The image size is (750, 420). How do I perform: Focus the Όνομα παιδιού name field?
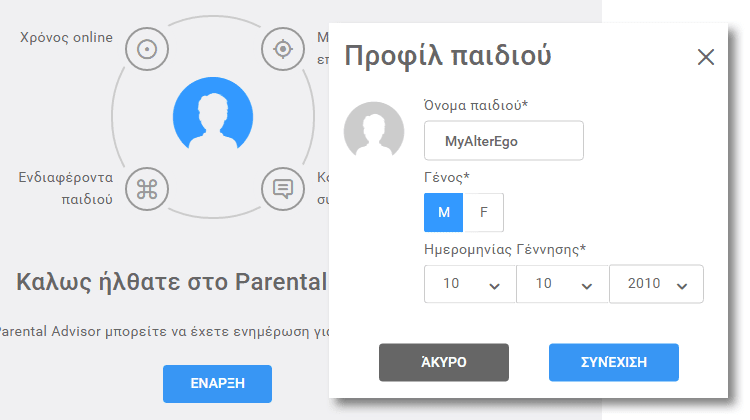pos(504,141)
